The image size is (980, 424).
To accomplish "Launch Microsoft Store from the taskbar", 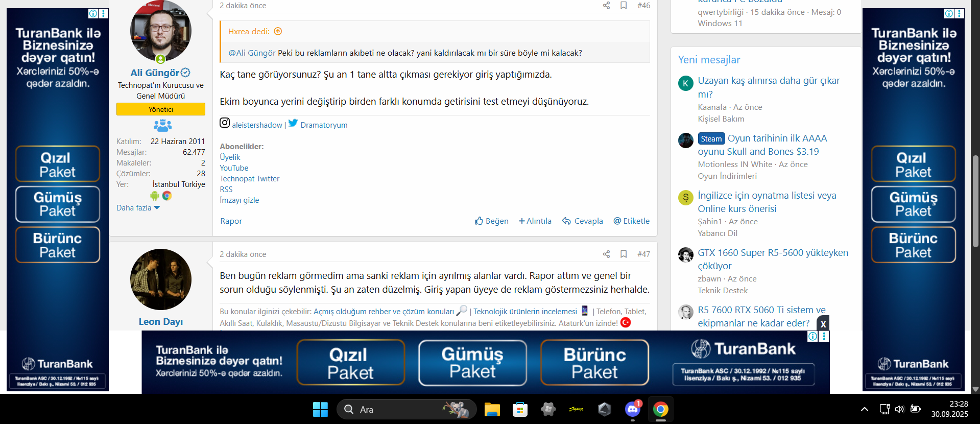I will [520, 409].
